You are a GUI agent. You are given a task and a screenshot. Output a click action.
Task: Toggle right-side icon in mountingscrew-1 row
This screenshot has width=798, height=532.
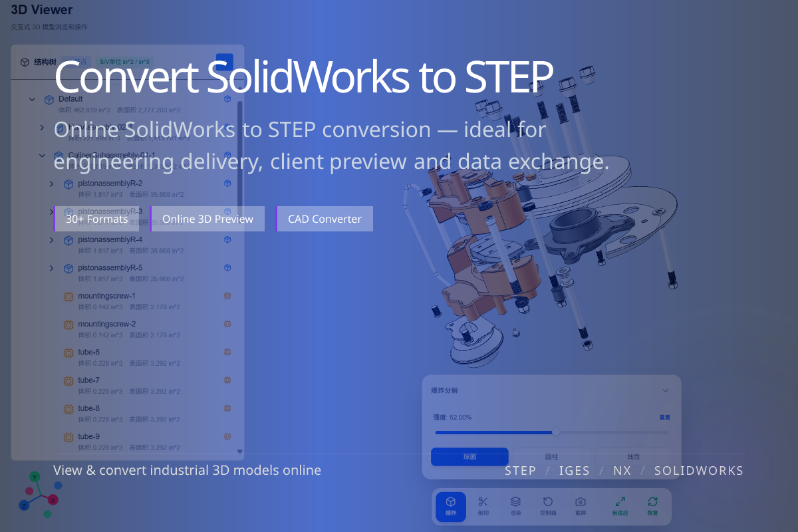[x=227, y=296]
